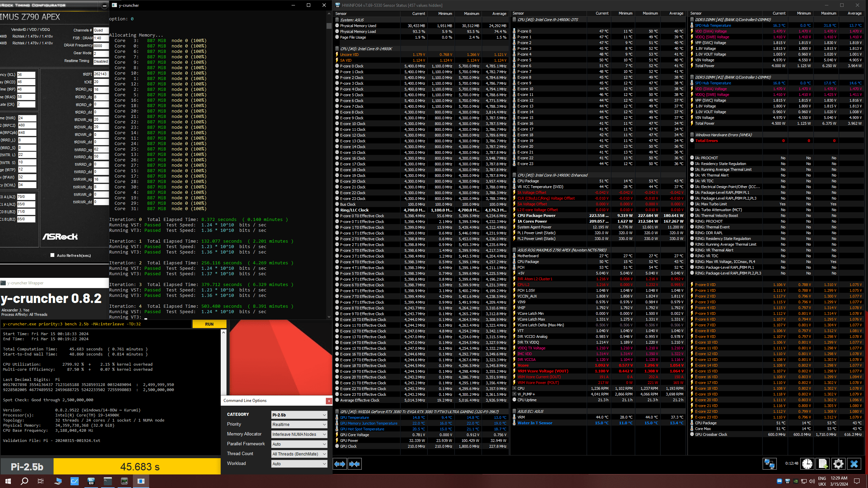Click the tREFI value field 262143
The image size is (868, 488).
tap(101, 74)
